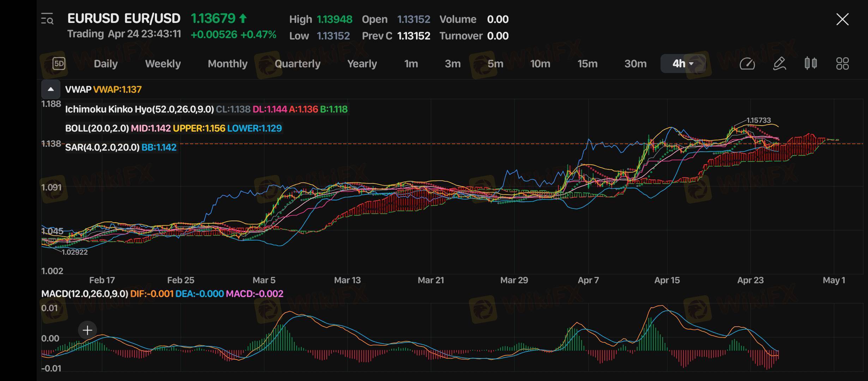Viewport: 868px width, 381px height.
Task: Click the Ichimoku Kinko Hyo indicator label
Action: [139, 109]
